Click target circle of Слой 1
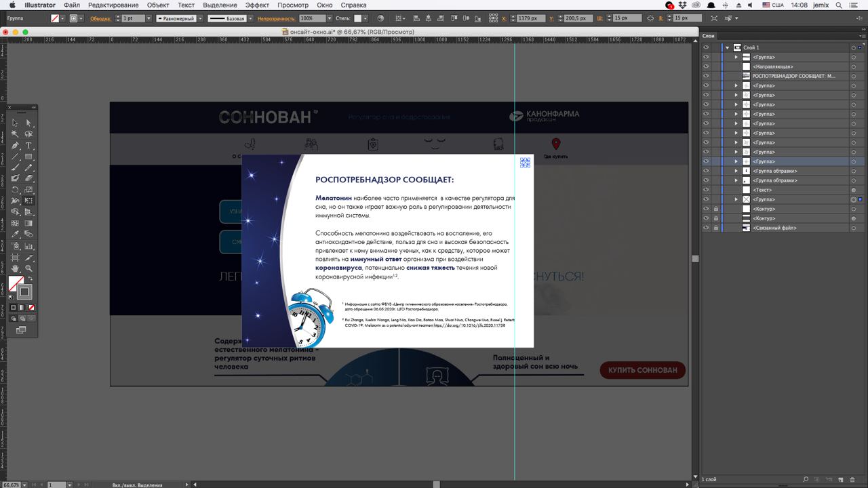 854,47
